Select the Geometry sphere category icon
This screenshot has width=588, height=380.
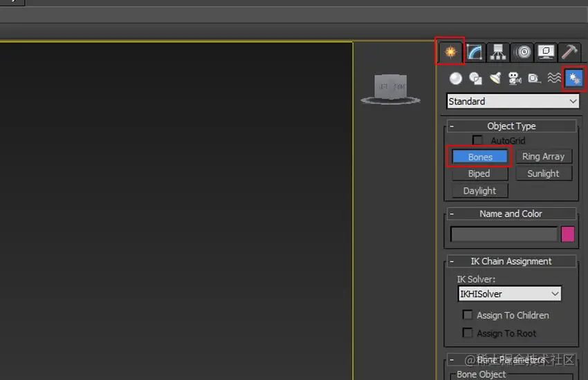tap(456, 79)
